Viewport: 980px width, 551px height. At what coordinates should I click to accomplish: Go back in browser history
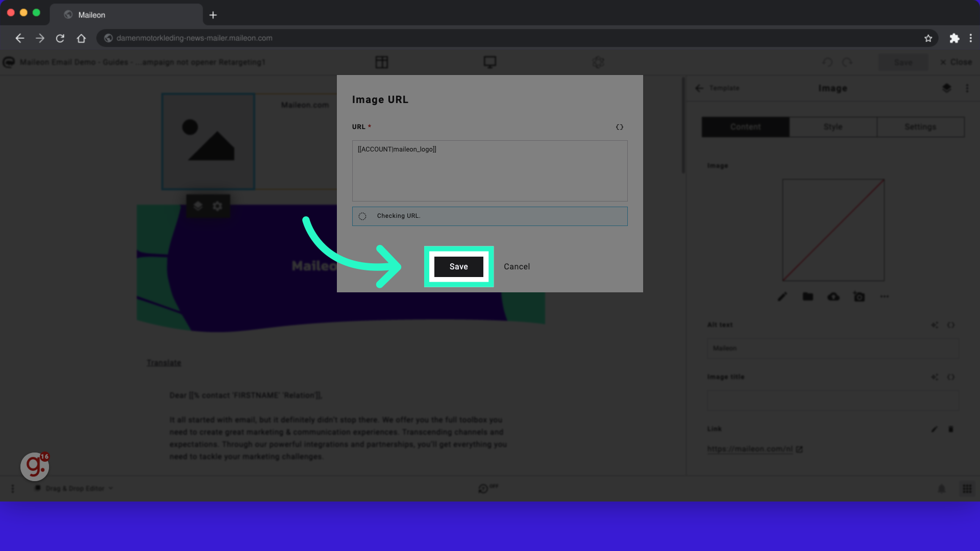click(19, 38)
